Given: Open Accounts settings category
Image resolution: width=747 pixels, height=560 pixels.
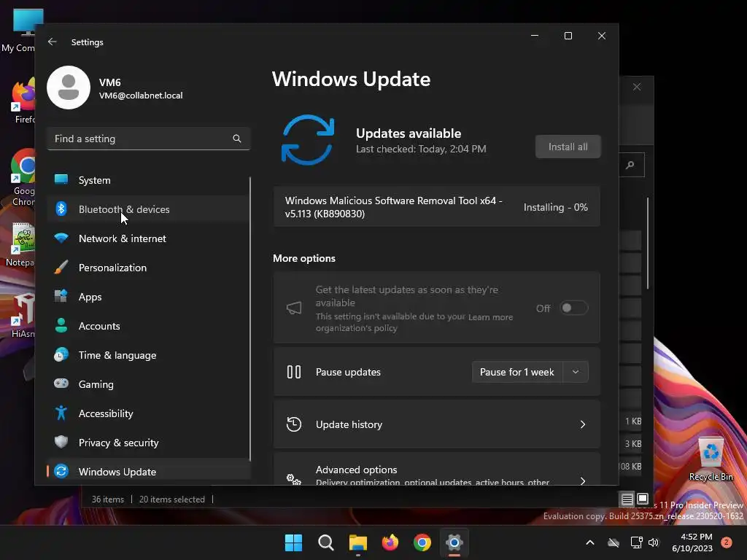Looking at the screenshot, I should point(148,326).
